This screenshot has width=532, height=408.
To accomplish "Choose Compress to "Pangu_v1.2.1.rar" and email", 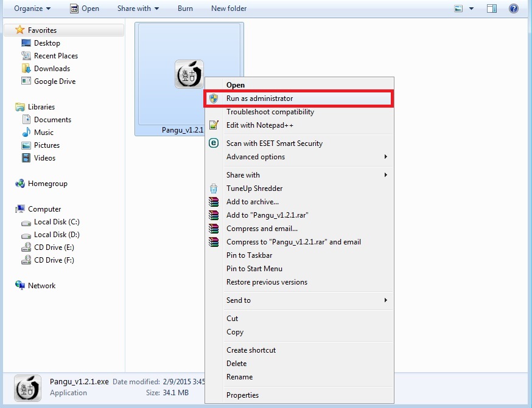I will [x=299, y=241].
